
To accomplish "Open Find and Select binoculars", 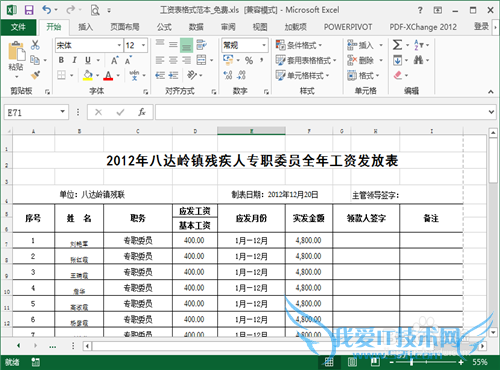I will [x=418, y=60].
